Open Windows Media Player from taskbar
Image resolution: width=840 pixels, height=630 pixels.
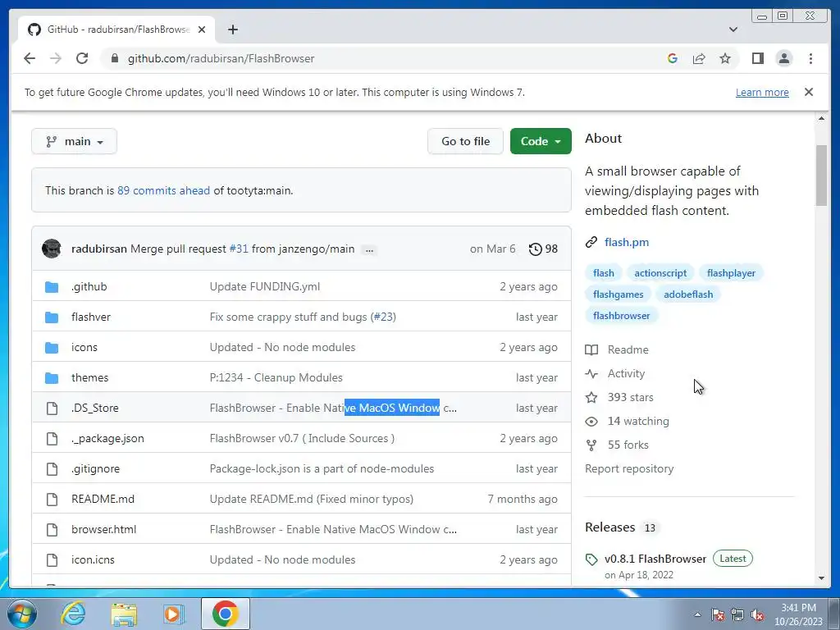(174, 614)
